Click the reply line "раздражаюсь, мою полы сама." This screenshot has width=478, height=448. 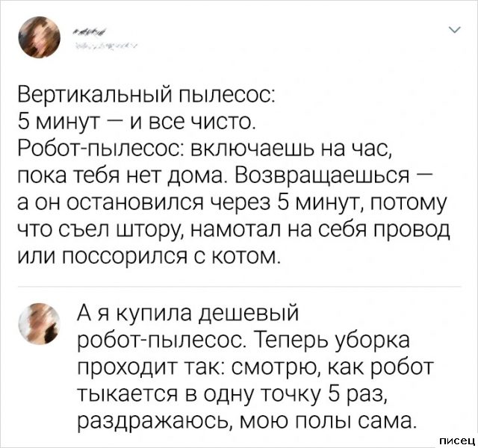pos(245,420)
